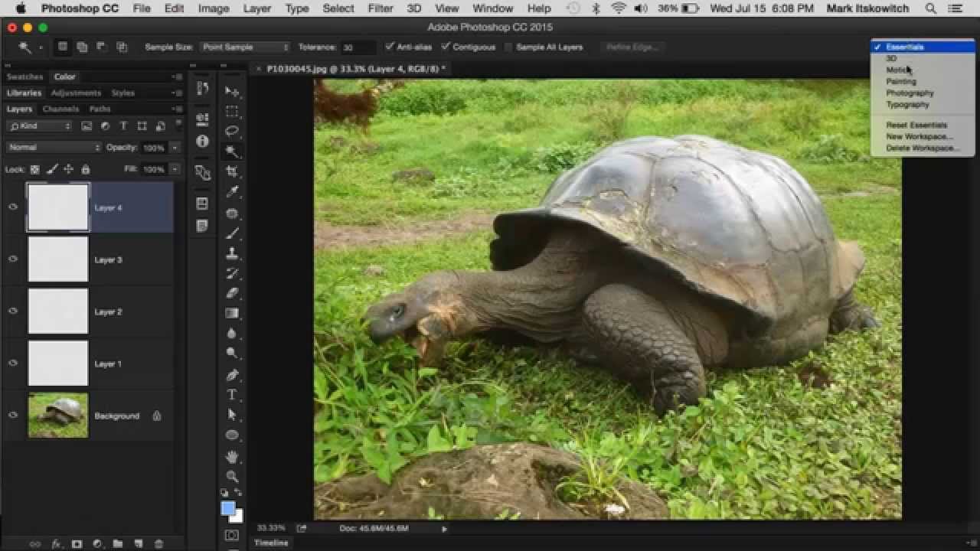Image resolution: width=980 pixels, height=551 pixels.
Task: Toggle the Anti-alias checkbox
Action: click(390, 47)
